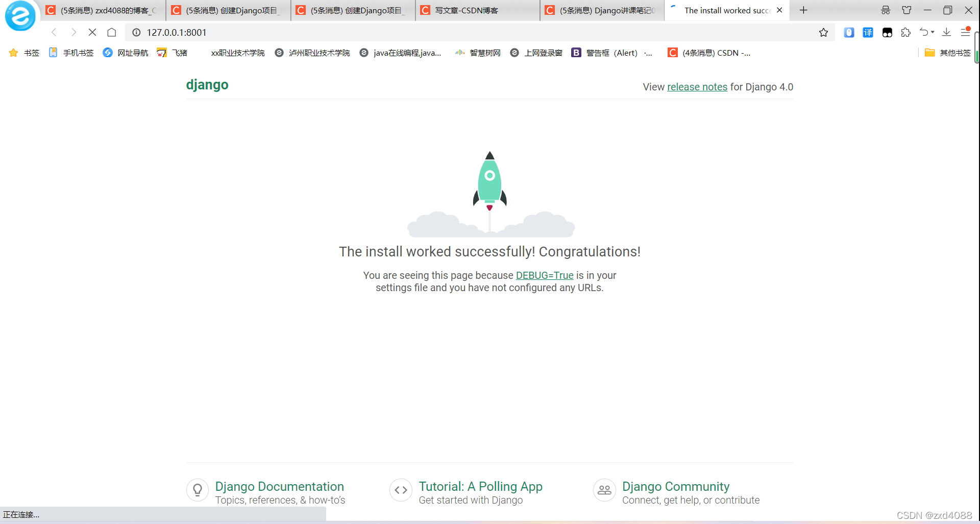This screenshot has height=524, width=980.
Task: Close the install worked successfully tab
Action: point(779,10)
